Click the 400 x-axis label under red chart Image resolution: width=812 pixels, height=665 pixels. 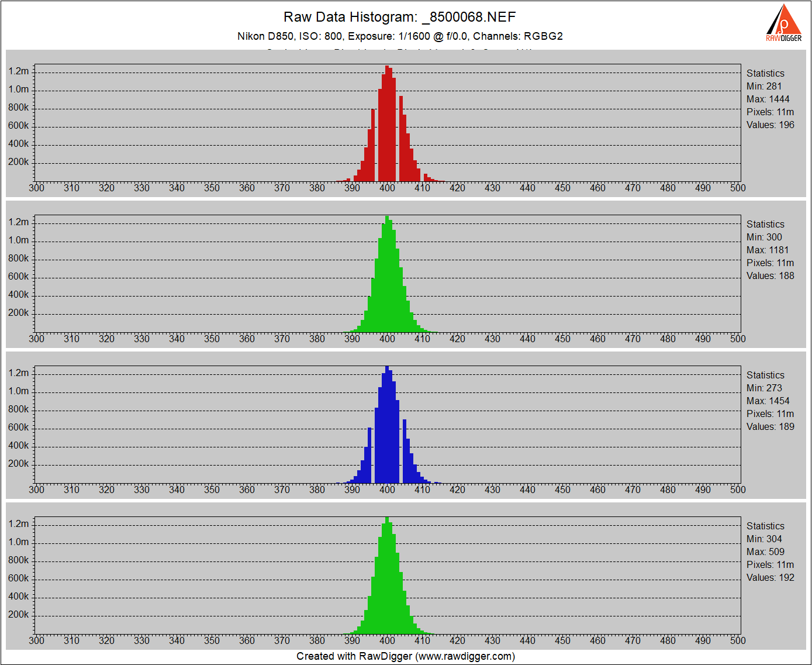[387, 188]
